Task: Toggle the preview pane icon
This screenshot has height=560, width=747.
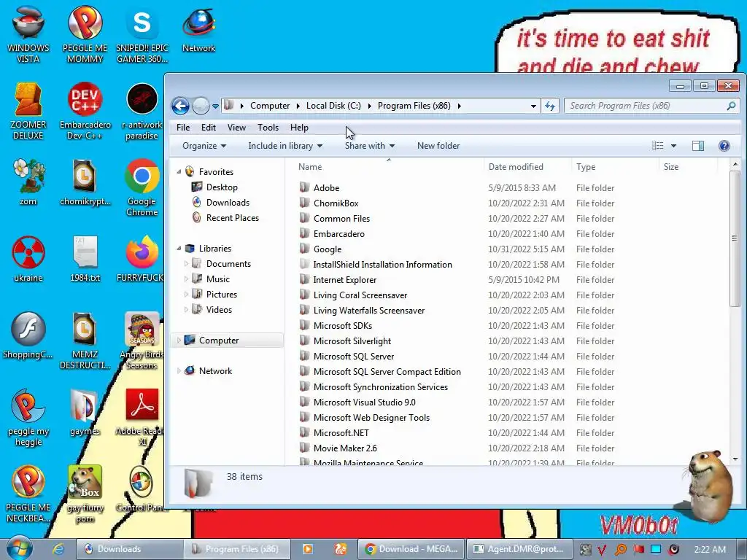Action: [x=698, y=146]
